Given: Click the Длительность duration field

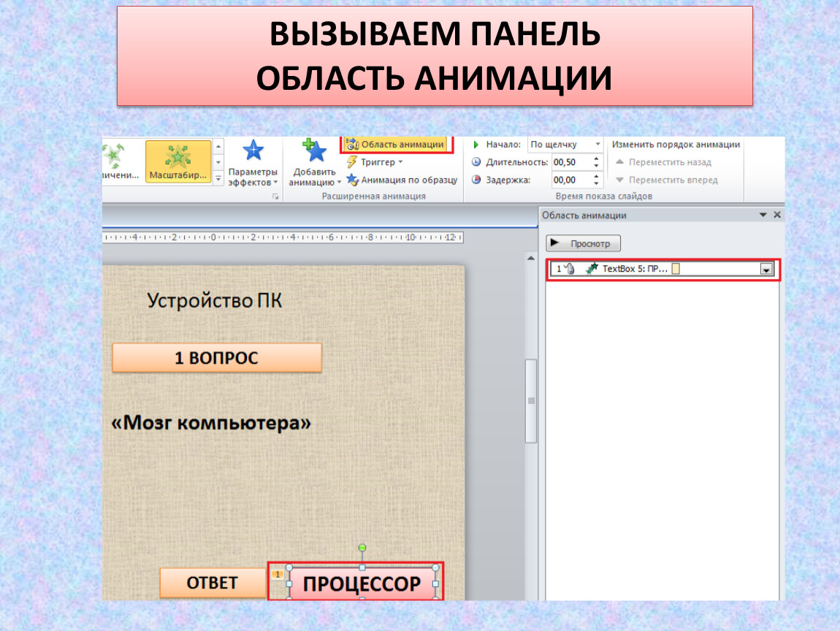Looking at the screenshot, I should tap(570, 162).
